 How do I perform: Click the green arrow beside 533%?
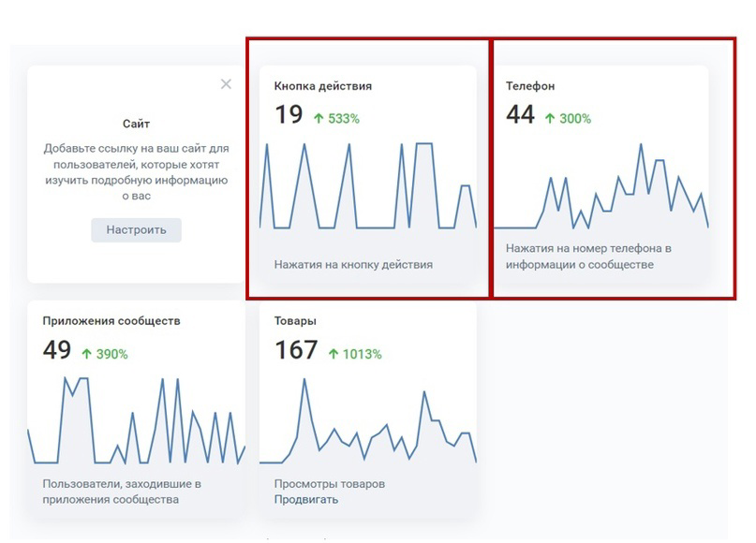pyautogui.click(x=319, y=118)
